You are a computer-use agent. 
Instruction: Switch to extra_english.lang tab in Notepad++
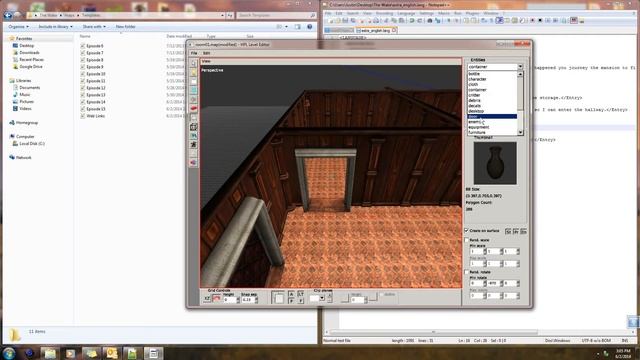tap(376, 30)
